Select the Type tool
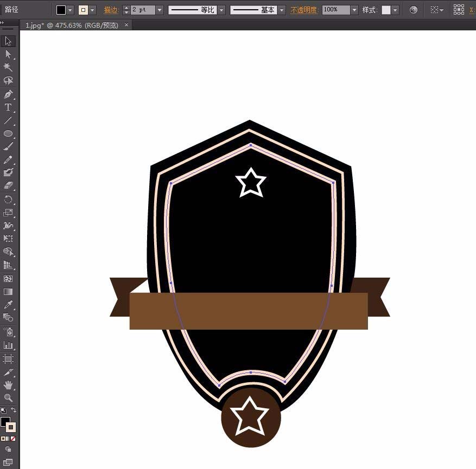 click(8, 107)
